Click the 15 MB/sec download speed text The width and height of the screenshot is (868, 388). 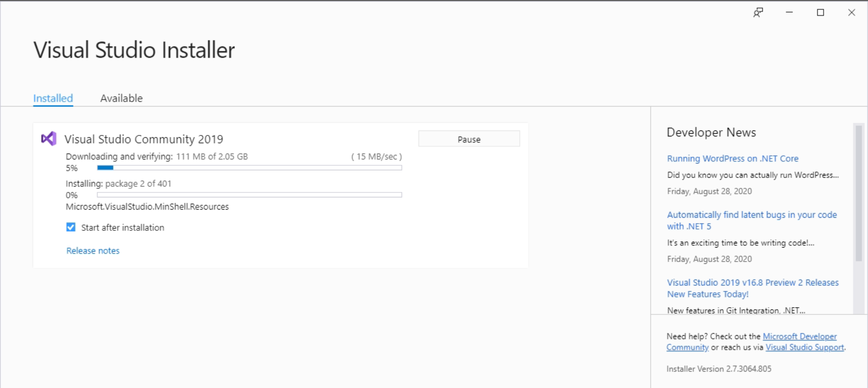pos(377,157)
